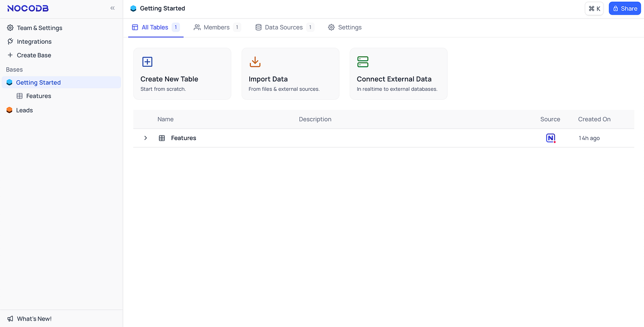Screen dimensions: 644x327
Task: Select the Getting Started base in sidebar
Action: tap(61, 82)
